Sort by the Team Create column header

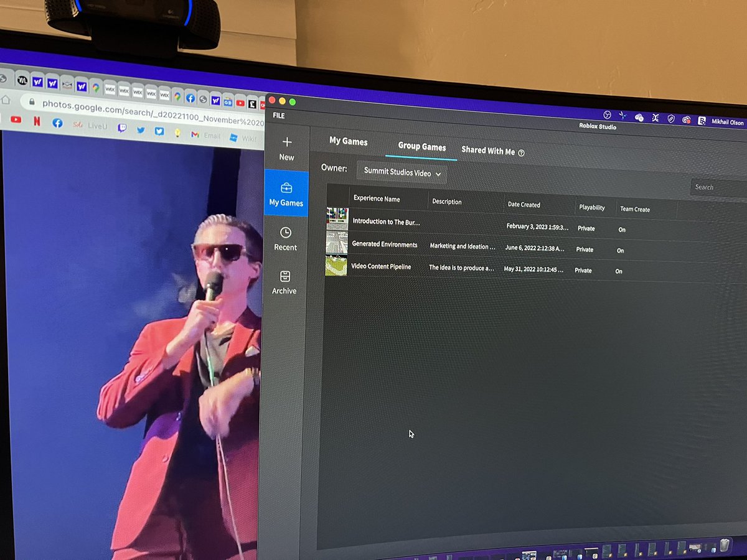635,209
